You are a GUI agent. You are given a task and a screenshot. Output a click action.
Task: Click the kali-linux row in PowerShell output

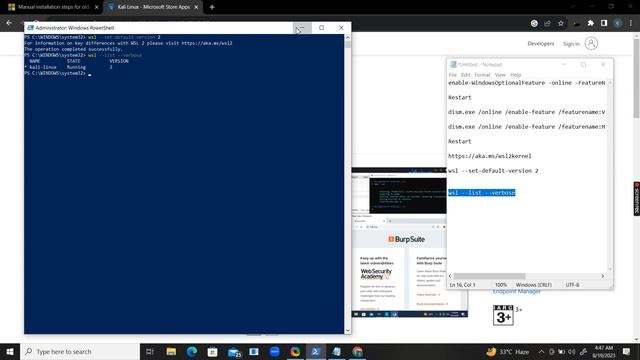69,67
